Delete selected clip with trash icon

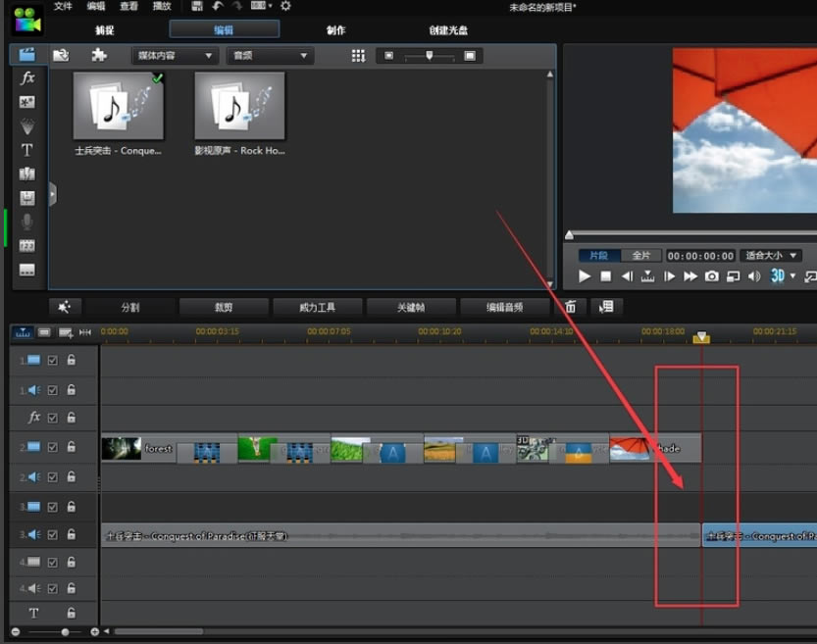coord(570,307)
